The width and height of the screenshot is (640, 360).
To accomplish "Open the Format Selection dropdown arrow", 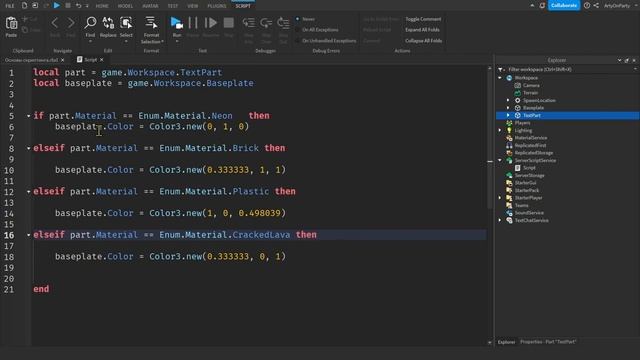I will pyautogui.click(x=162, y=42).
